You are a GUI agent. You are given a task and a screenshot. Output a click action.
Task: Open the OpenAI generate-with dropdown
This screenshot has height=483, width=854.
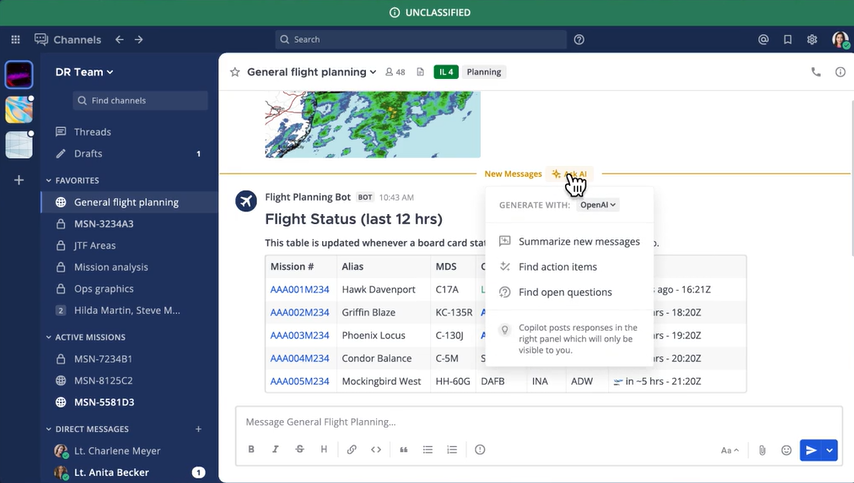click(x=599, y=204)
